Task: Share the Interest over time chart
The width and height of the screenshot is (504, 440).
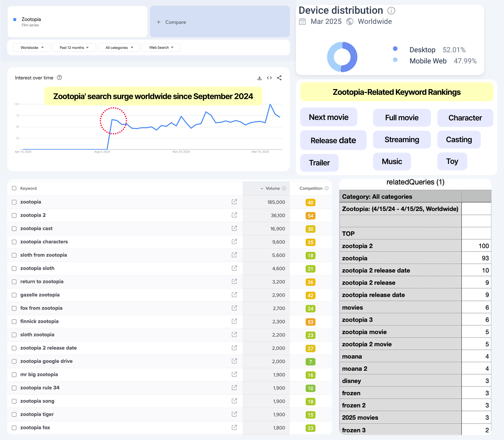Action: [279, 78]
